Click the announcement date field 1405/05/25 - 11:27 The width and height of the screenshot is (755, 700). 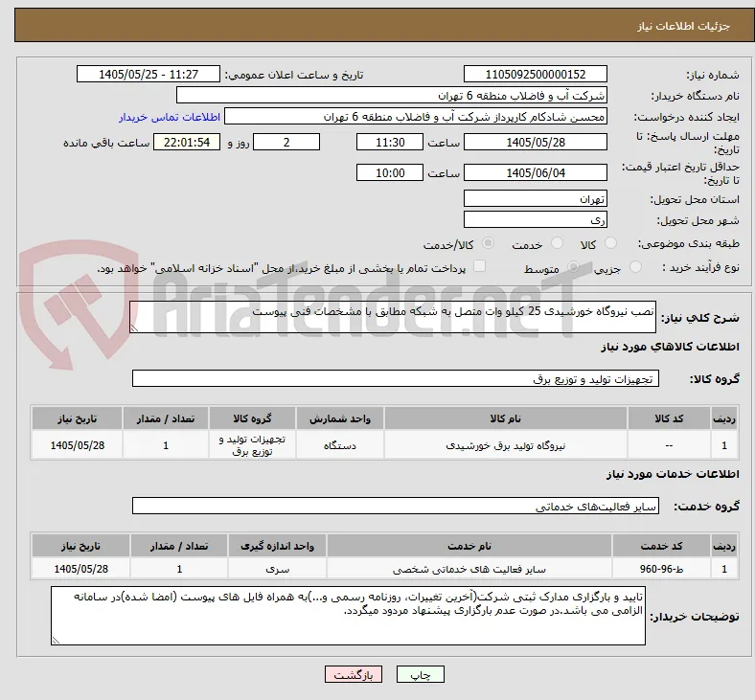[x=149, y=74]
